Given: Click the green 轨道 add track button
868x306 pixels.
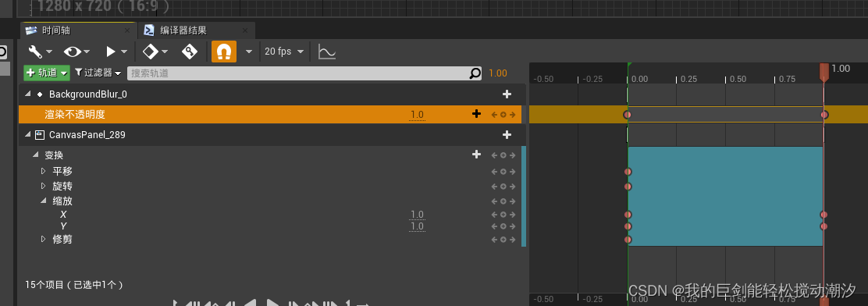Looking at the screenshot, I should (x=47, y=73).
